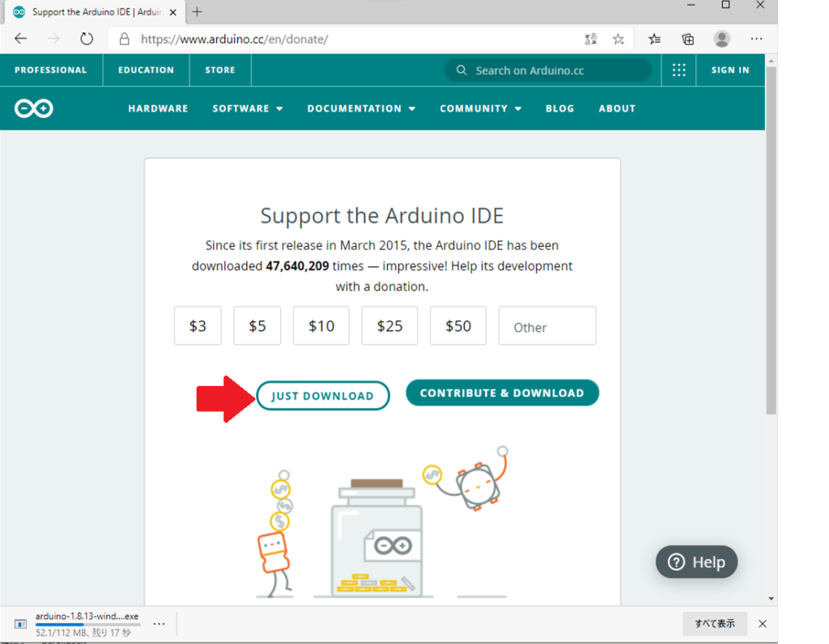Screen dimensions: 829x644
Task: Click SIGN IN link
Action: coord(730,70)
